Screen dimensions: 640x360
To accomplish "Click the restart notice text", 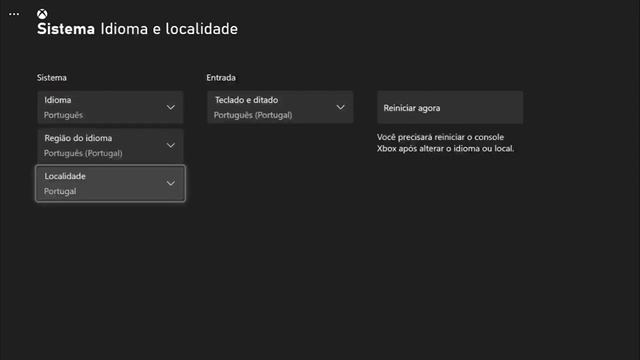I will pyautogui.click(x=445, y=143).
